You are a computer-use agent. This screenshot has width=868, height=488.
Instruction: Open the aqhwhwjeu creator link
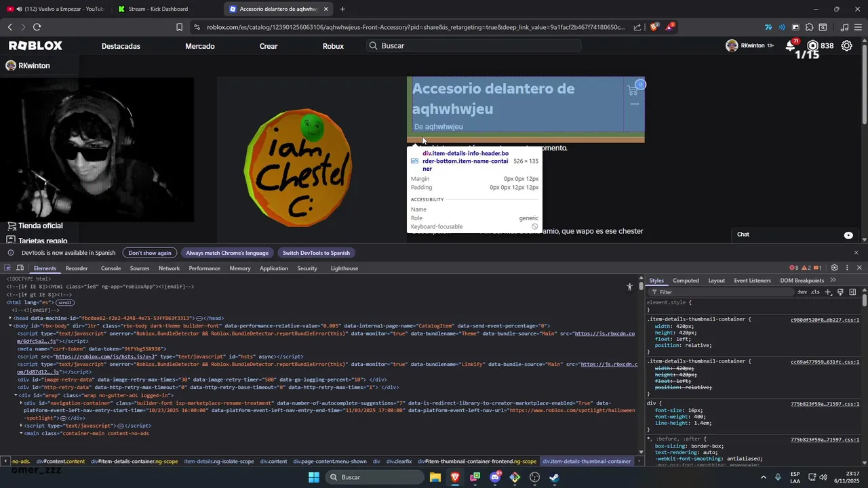click(x=443, y=127)
